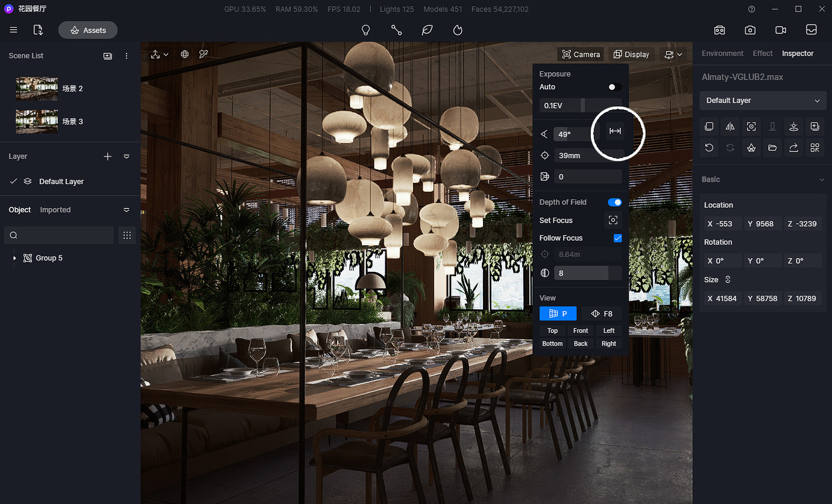Open the leaf vegetation tool
Screen dimensions: 832x504
pyautogui.click(x=427, y=30)
